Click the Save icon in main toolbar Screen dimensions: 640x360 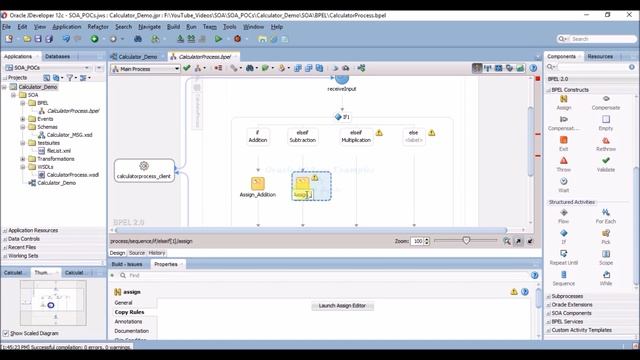coord(38,39)
